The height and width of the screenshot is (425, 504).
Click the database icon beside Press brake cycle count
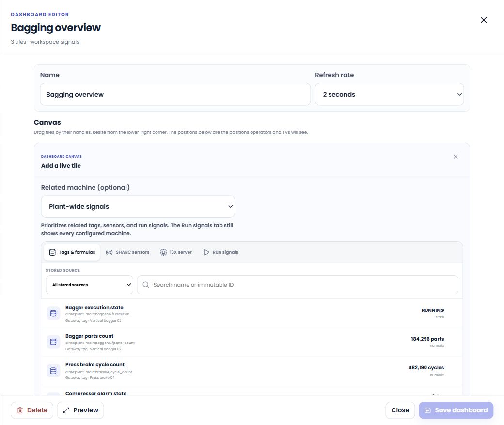(x=53, y=371)
